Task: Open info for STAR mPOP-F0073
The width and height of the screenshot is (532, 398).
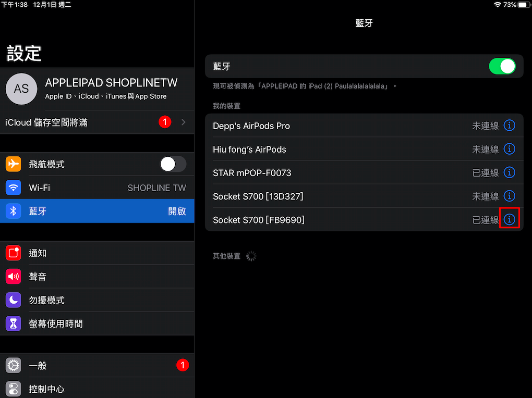Action: click(x=509, y=172)
